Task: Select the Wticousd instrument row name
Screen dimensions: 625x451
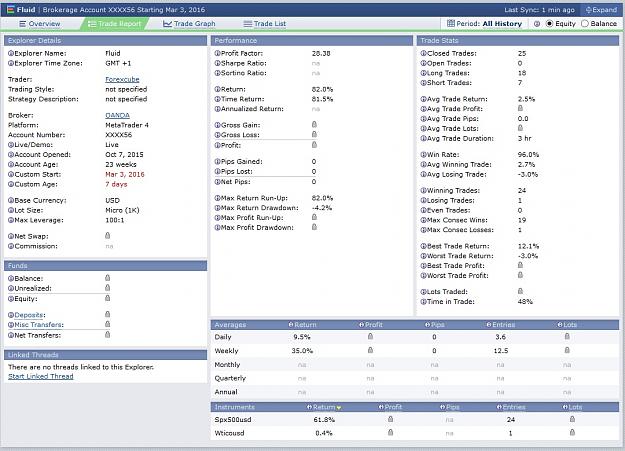Action: coord(229,433)
